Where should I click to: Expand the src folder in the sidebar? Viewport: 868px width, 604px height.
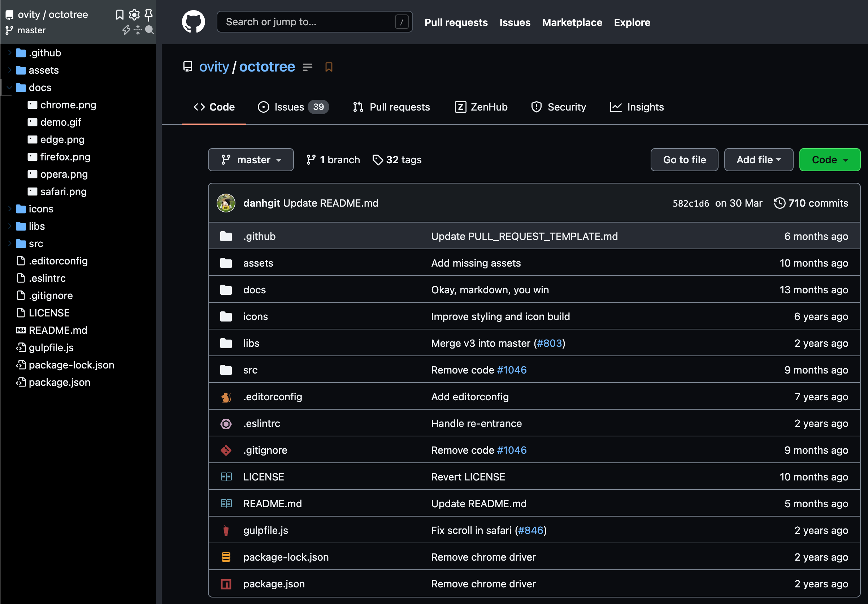click(x=9, y=243)
